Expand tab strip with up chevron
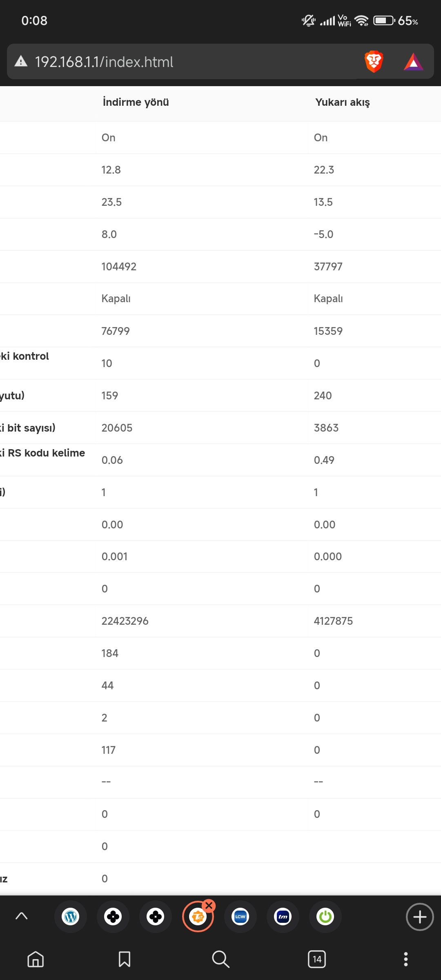The height and width of the screenshot is (980, 441). (21, 916)
